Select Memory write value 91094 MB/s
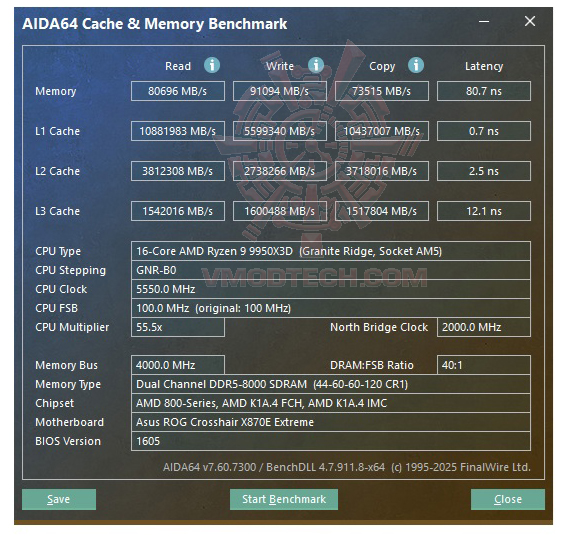The width and height of the screenshot is (568, 544). [x=280, y=91]
